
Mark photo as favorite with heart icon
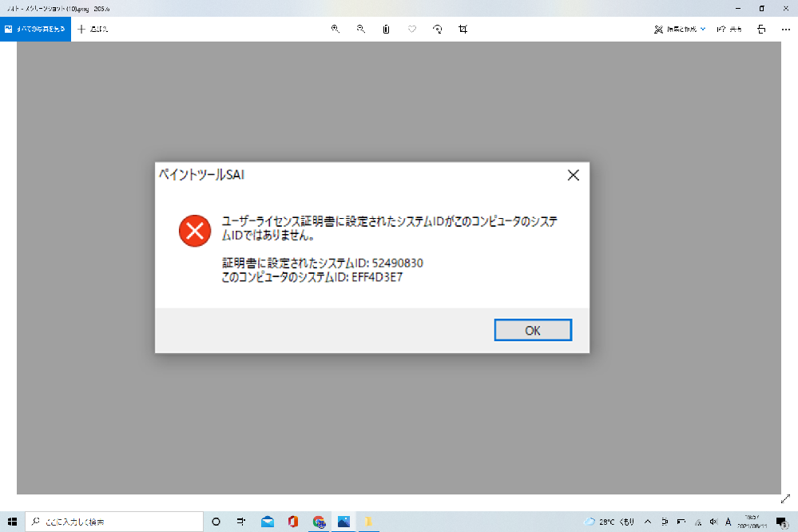tap(411, 29)
